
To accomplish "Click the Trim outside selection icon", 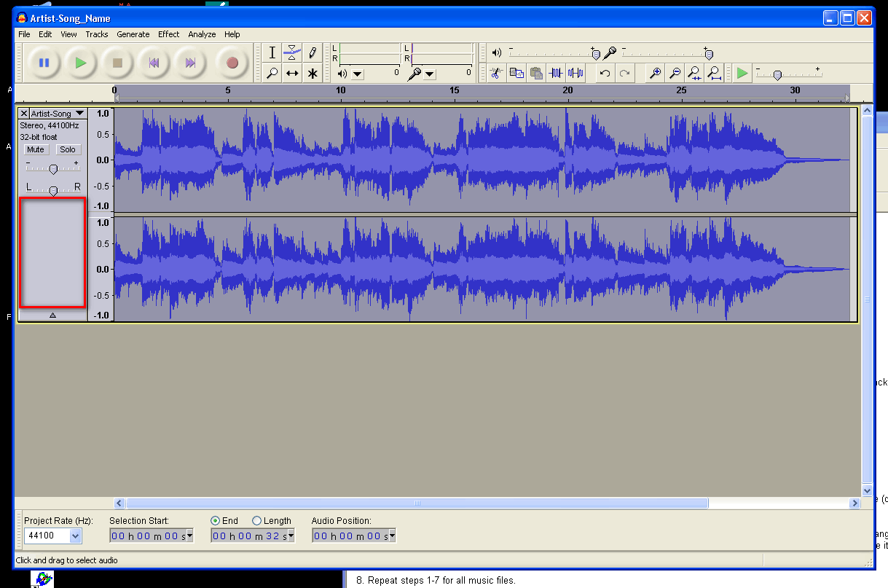I will [x=556, y=73].
